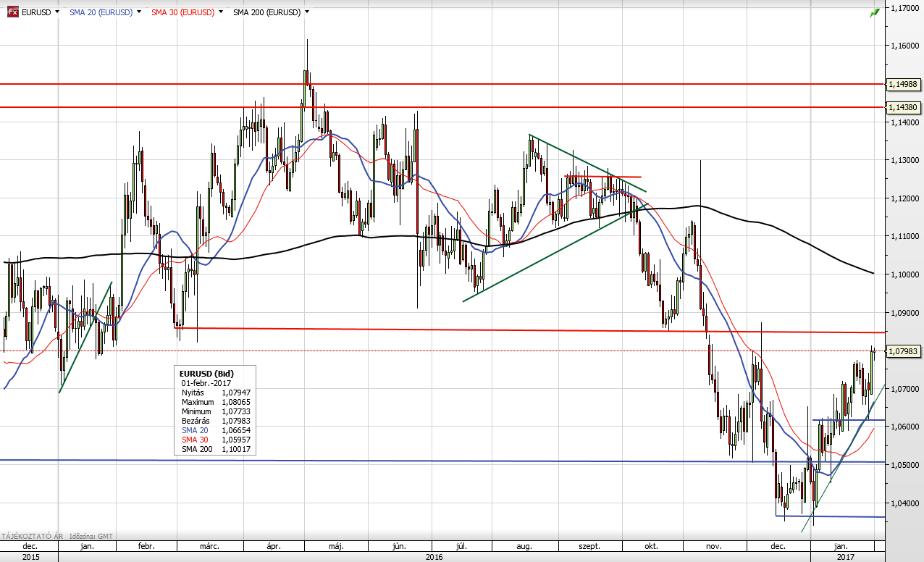Click the 1,16000 price axis label
This screenshot has width=924, height=562.
tap(905, 46)
